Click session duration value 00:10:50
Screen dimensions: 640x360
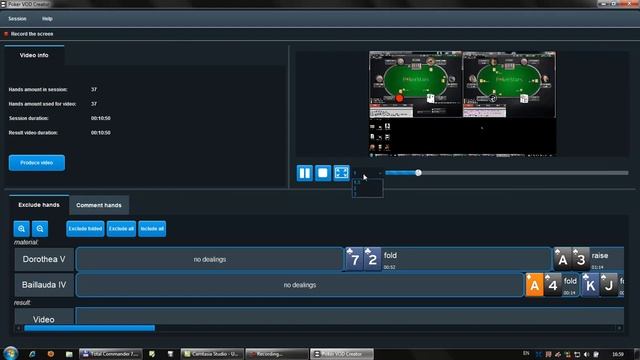coord(100,118)
